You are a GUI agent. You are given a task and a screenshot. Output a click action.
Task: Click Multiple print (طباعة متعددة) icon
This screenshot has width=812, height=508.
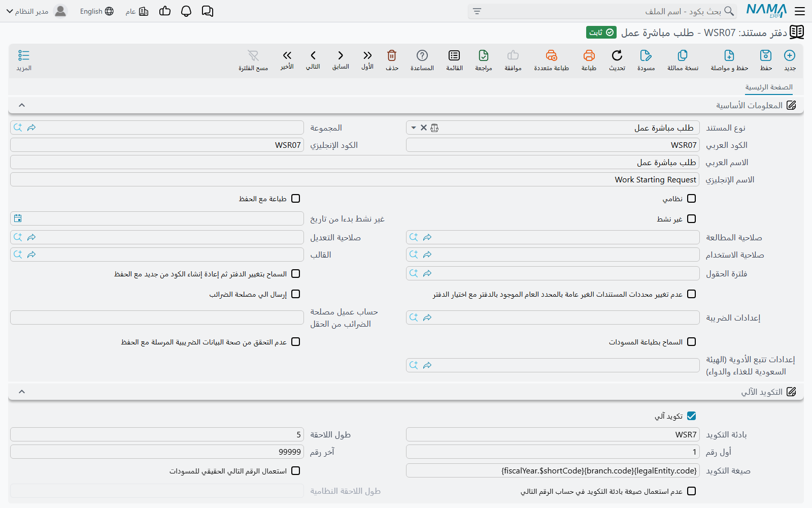click(x=551, y=55)
